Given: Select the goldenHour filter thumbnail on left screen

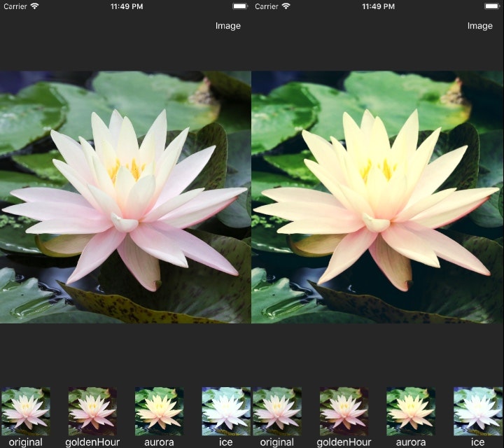Looking at the screenshot, I should click(x=92, y=411).
